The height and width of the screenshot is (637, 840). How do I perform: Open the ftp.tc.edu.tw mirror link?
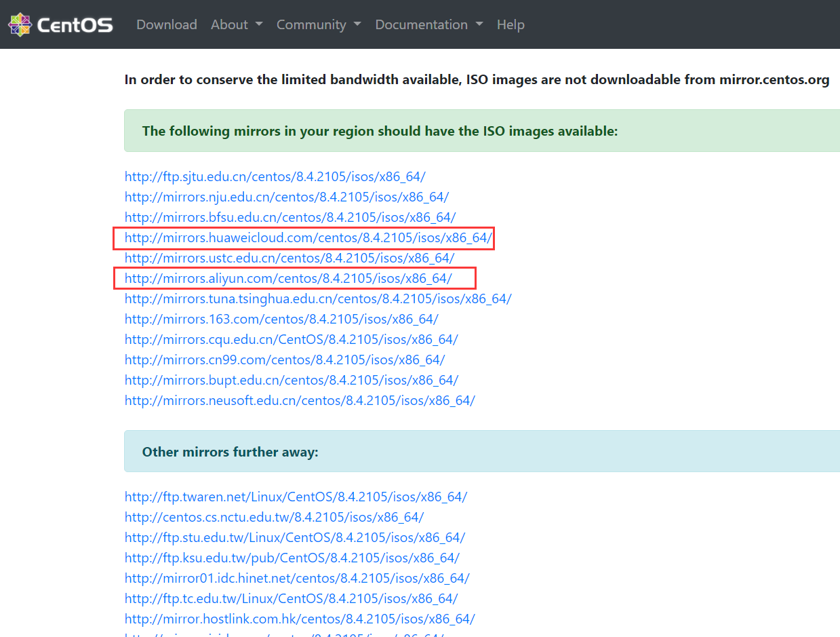pyautogui.click(x=292, y=598)
